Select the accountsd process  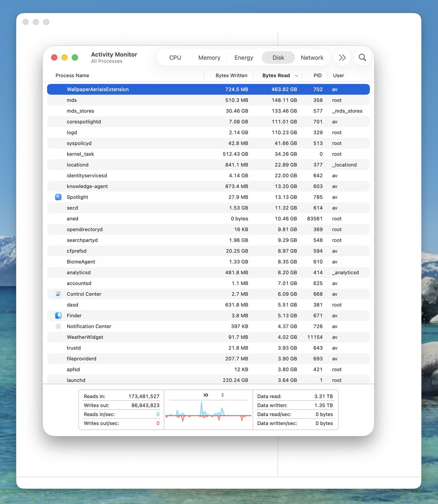click(208, 283)
